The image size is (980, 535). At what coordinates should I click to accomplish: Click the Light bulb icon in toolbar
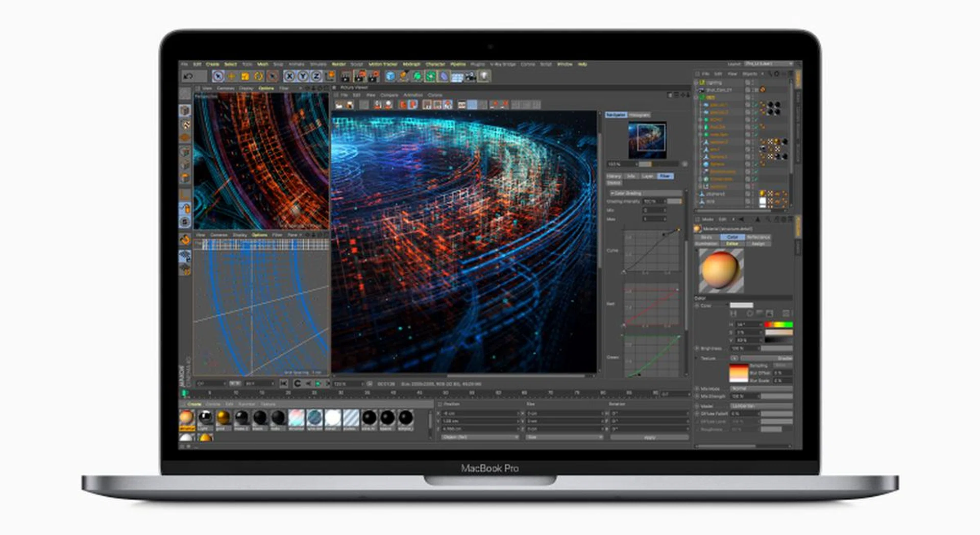[483, 76]
